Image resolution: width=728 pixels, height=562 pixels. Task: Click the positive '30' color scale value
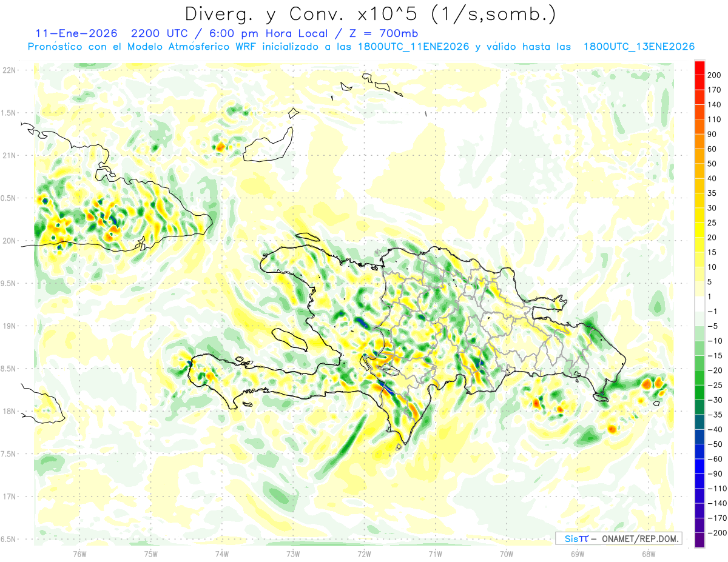[x=712, y=208]
